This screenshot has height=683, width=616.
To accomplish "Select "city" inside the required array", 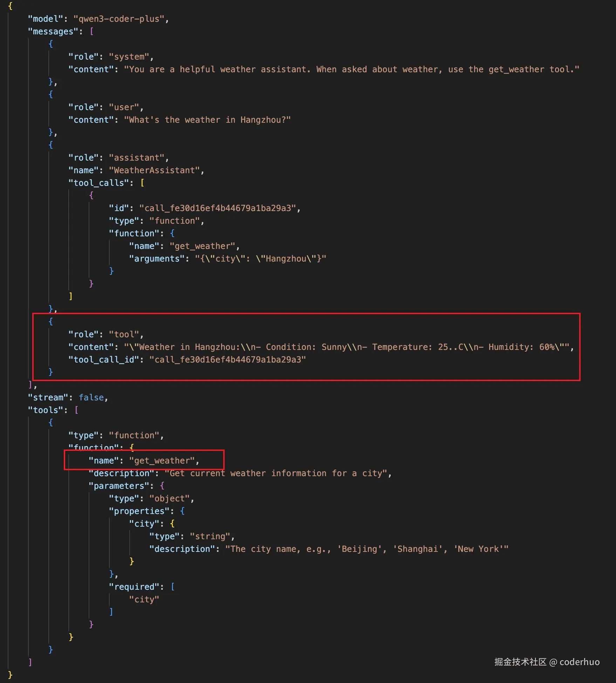I will (144, 600).
